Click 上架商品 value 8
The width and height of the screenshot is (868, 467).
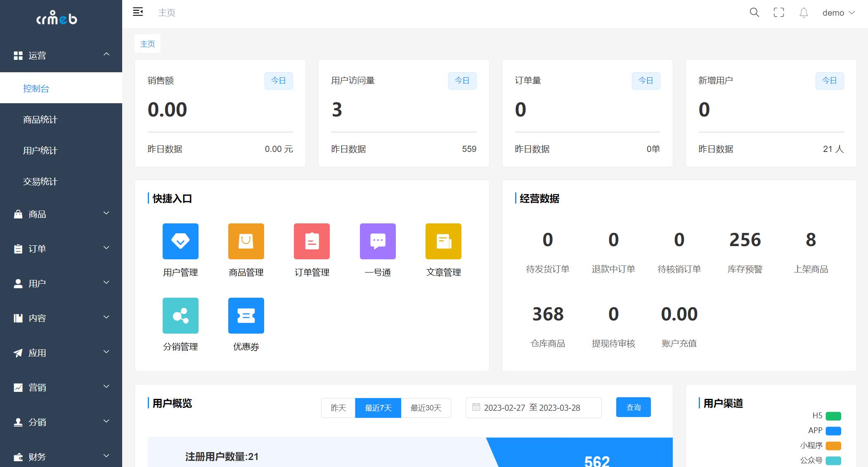pyautogui.click(x=811, y=239)
